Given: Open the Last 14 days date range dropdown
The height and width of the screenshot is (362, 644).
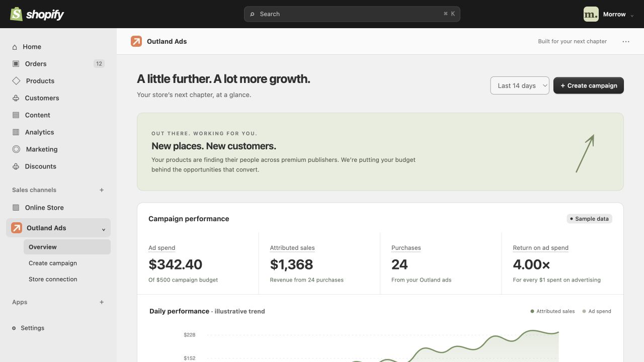Looking at the screenshot, I should [x=520, y=85].
